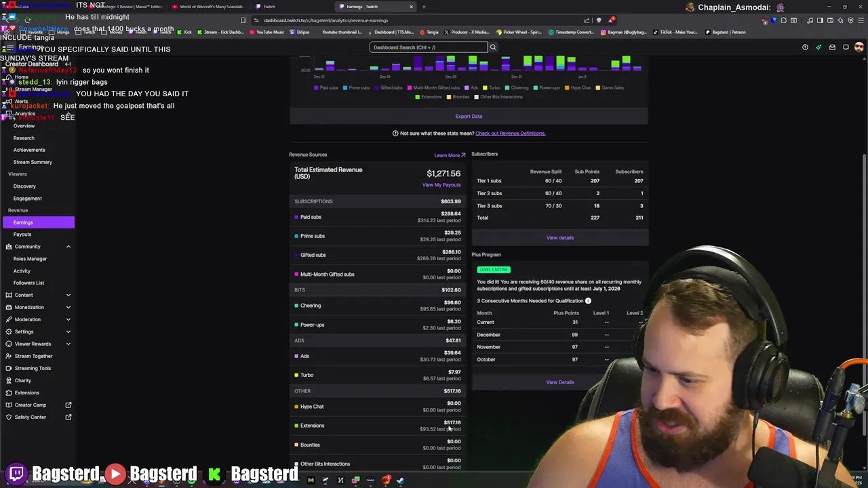The width and height of the screenshot is (868, 488).
Task: Click the Safety Center external link icon
Action: (68, 417)
